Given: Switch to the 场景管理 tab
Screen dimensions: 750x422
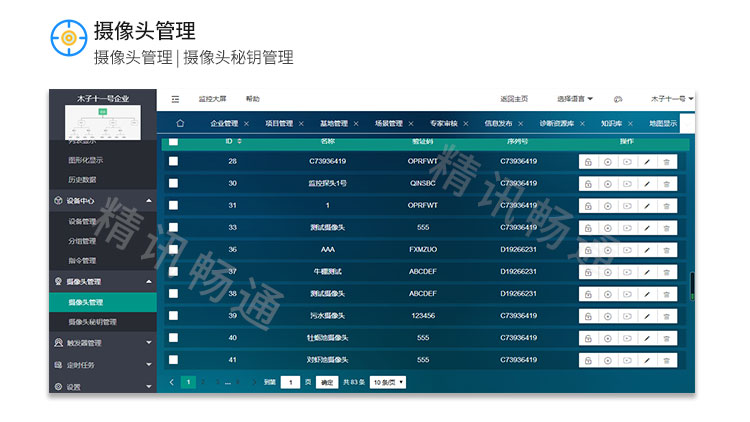Looking at the screenshot, I should 389,123.
